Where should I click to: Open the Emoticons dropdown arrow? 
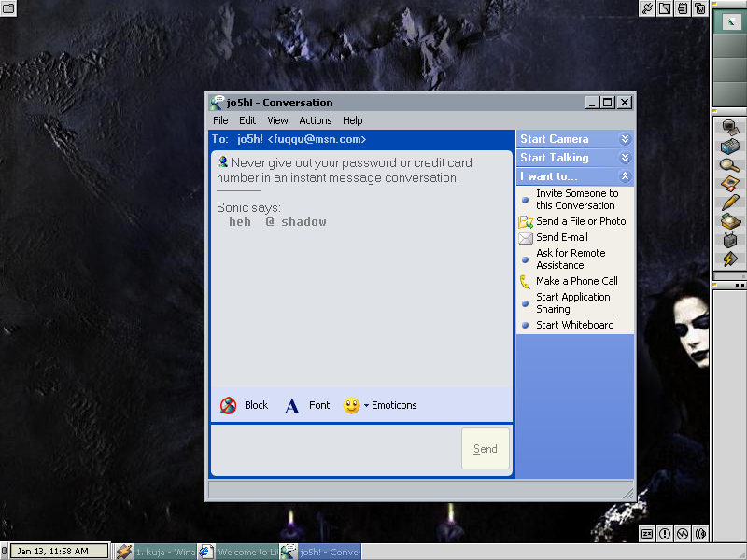coord(366,406)
